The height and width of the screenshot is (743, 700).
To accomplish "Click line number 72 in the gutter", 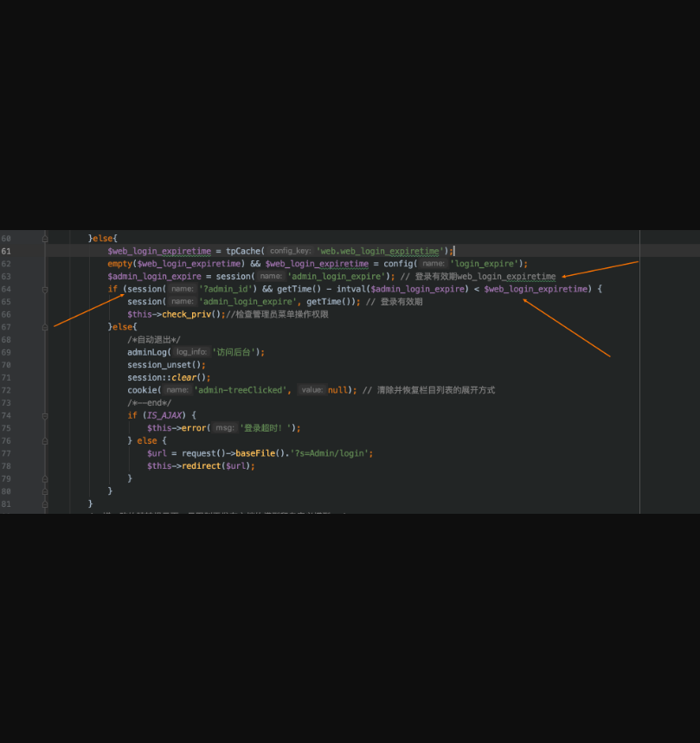I will coord(6,390).
